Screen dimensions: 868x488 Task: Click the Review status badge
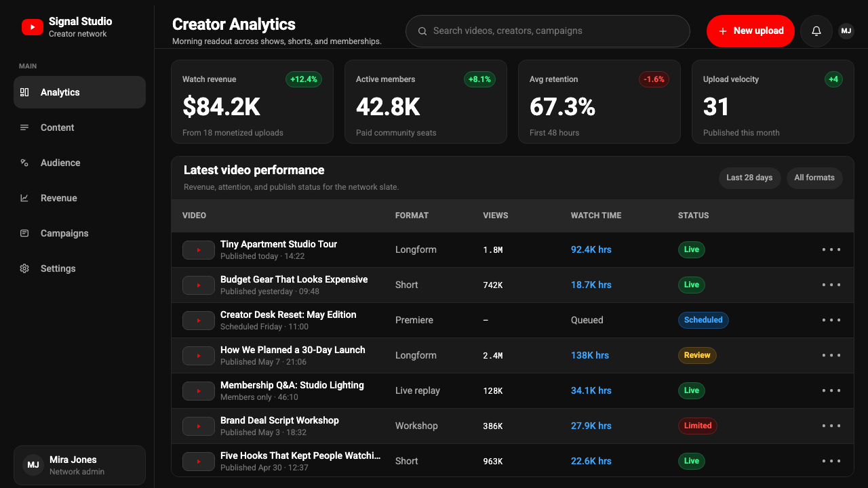click(697, 355)
